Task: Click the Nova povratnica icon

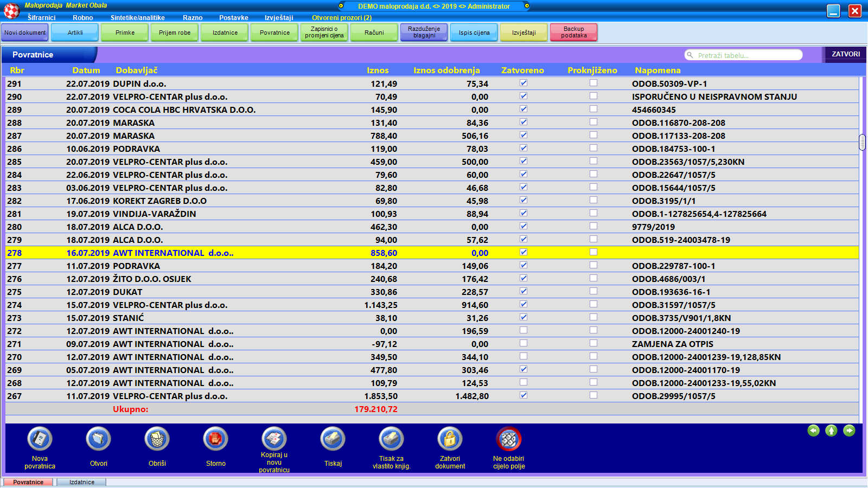Action: pyautogui.click(x=40, y=439)
